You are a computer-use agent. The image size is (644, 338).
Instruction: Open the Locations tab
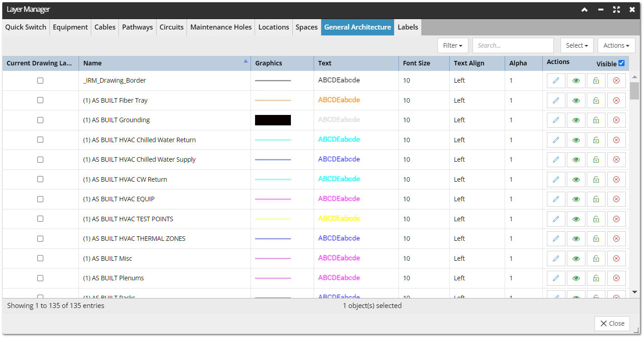[x=274, y=27]
